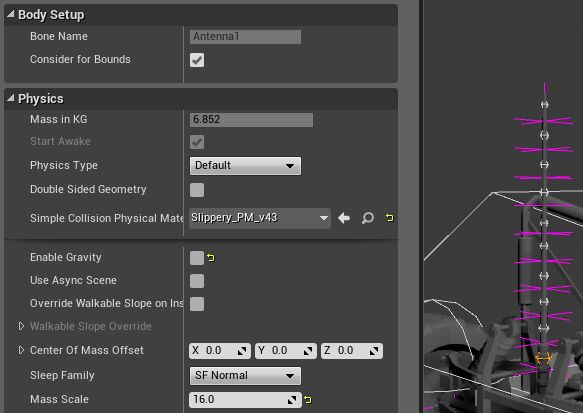The height and width of the screenshot is (413, 583).
Task: Toggle Override Walkable Slope on Instance
Action: [x=197, y=304]
